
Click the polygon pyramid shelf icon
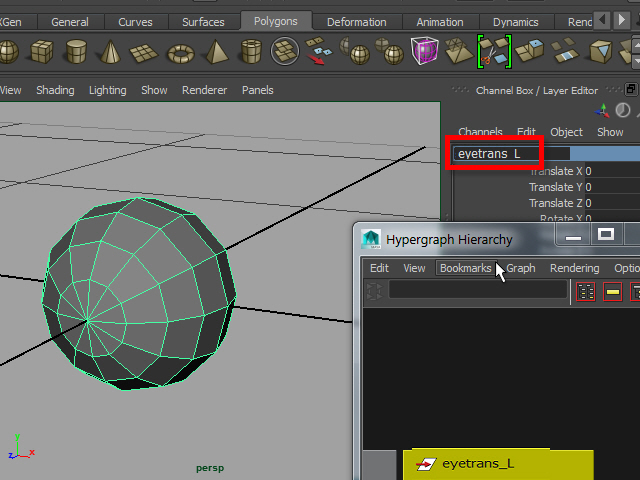point(216,51)
